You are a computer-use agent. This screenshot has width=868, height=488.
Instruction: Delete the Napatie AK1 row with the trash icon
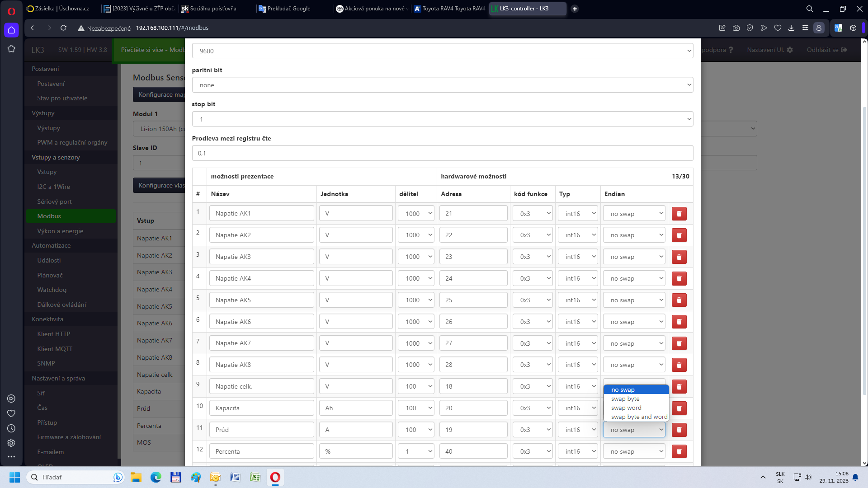679,214
